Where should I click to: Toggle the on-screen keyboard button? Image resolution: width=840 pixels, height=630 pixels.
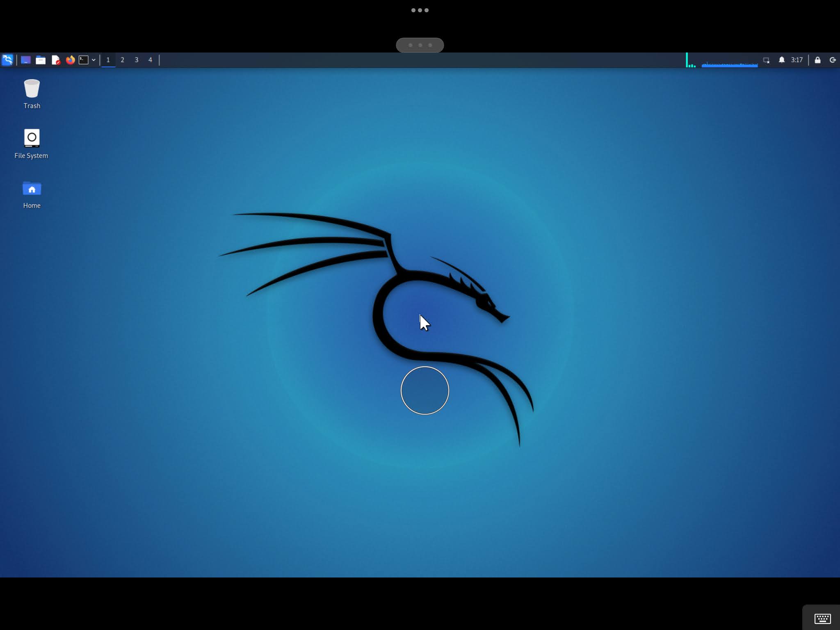tap(822, 618)
